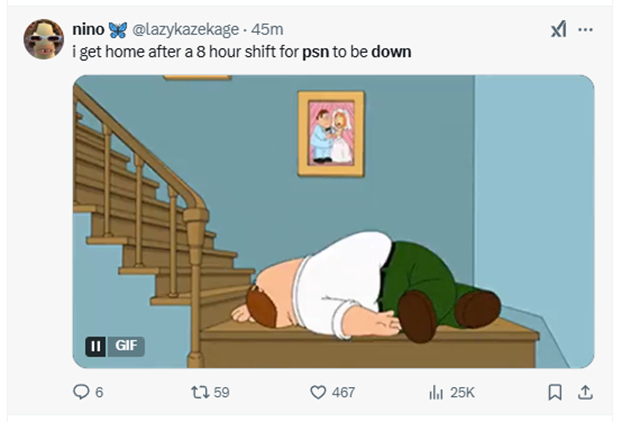The height and width of the screenshot is (422, 640).
Task: Click the reply count number 6
Action: (x=98, y=392)
